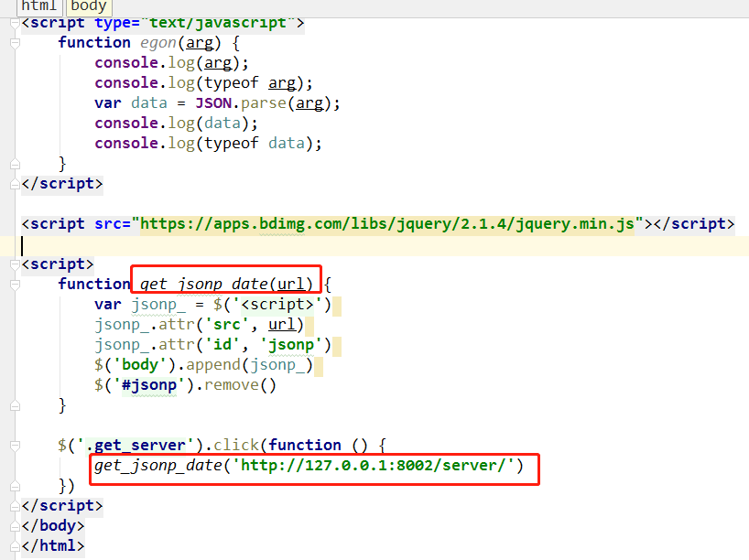Click the console.log(typeof arg) line
The height and width of the screenshot is (560, 749).
coord(204,83)
